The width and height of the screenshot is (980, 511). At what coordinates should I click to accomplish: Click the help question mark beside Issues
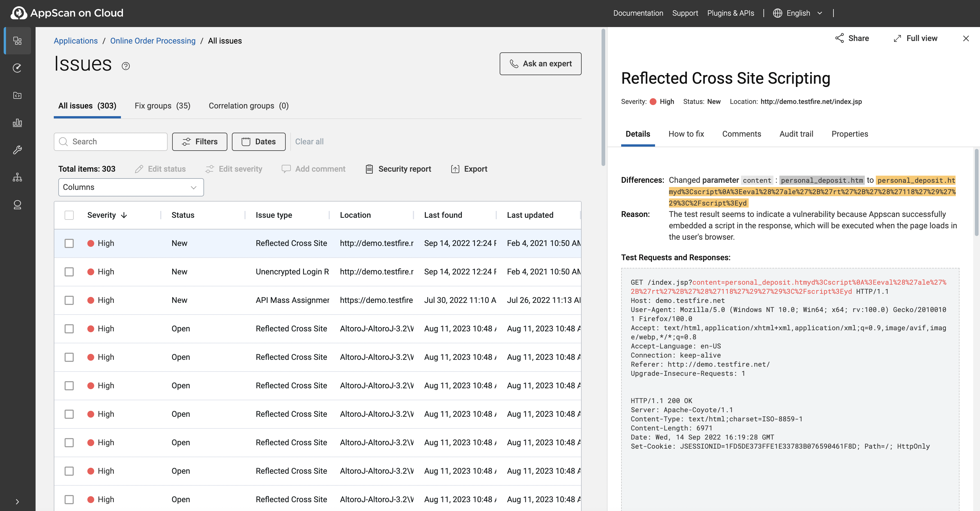(125, 66)
